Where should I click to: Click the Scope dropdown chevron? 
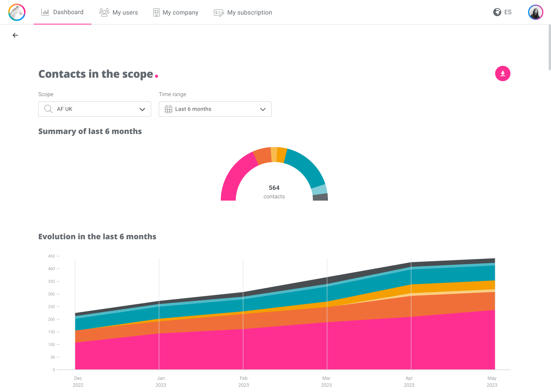coord(142,109)
